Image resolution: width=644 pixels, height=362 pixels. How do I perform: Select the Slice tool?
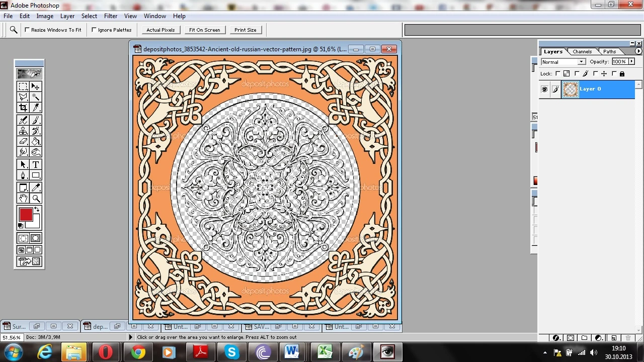click(36, 108)
